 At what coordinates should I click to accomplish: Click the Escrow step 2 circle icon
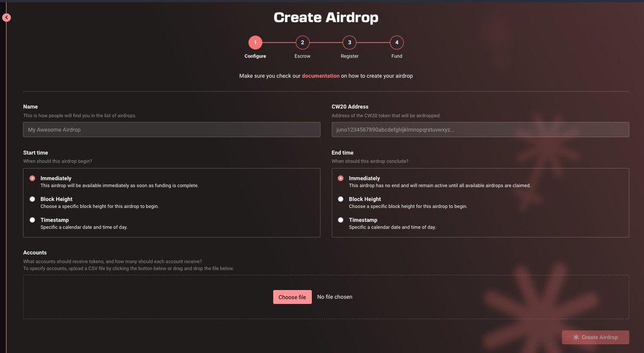[302, 42]
